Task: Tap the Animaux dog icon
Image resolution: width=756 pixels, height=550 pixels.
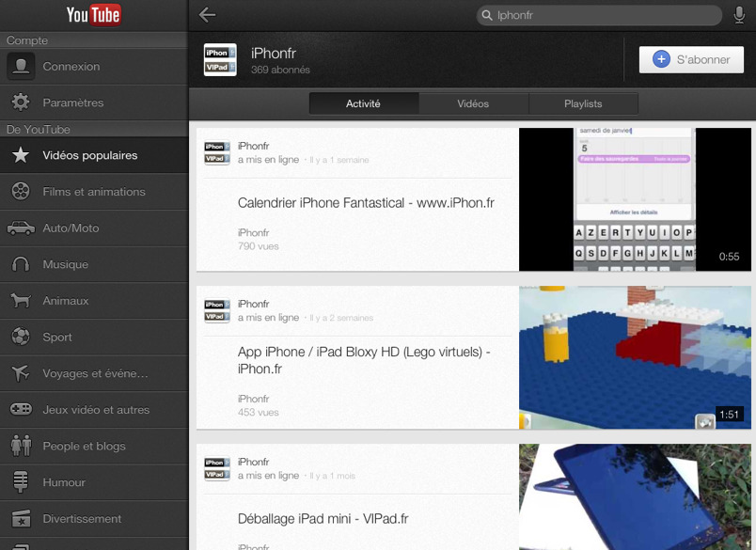Action: tap(21, 300)
